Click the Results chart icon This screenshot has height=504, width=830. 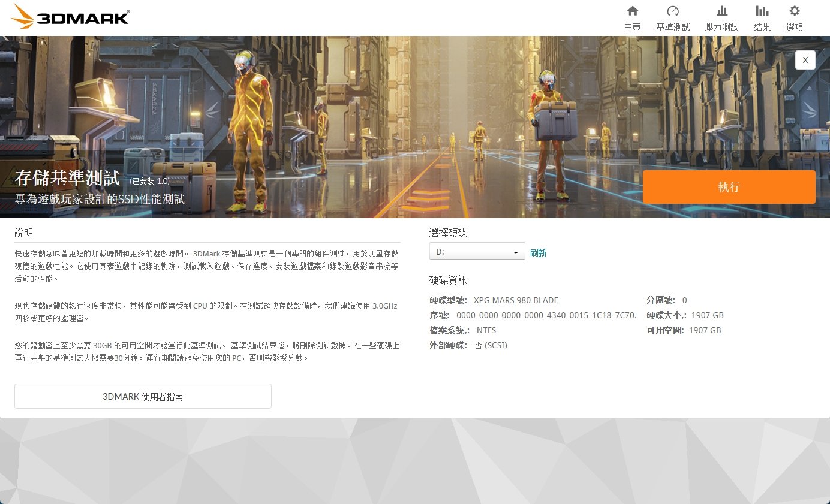[762, 11]
